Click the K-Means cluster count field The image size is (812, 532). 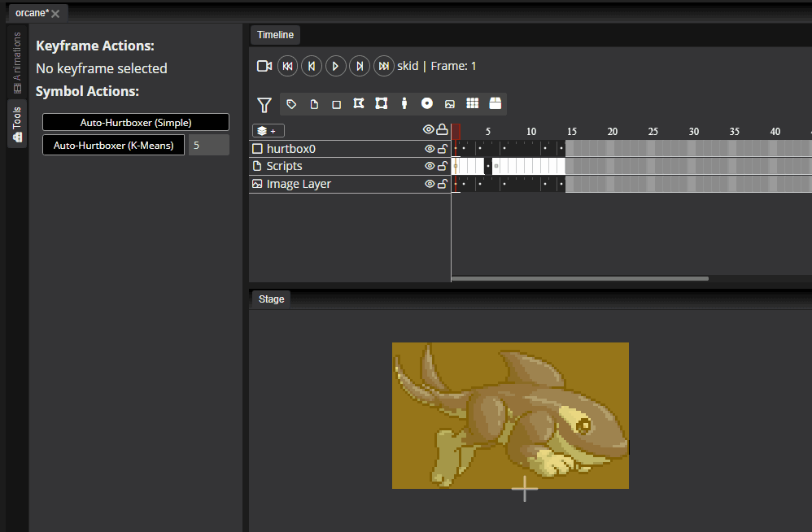point(208,146)
